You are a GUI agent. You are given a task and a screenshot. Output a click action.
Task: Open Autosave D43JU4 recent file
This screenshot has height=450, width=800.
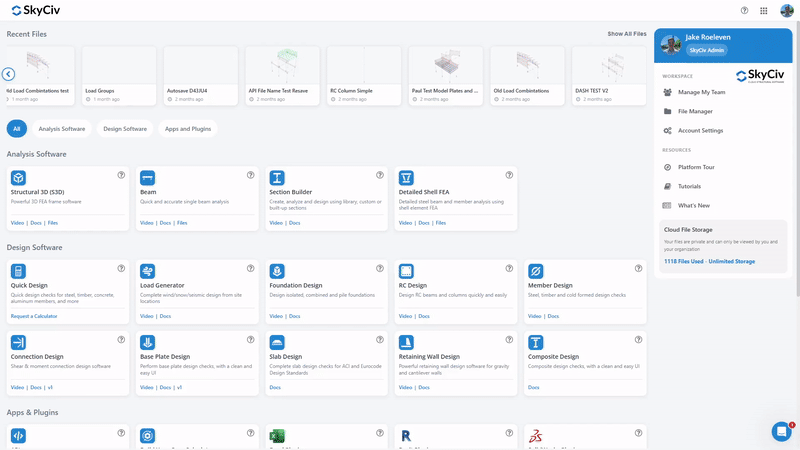tap(201, 76)
